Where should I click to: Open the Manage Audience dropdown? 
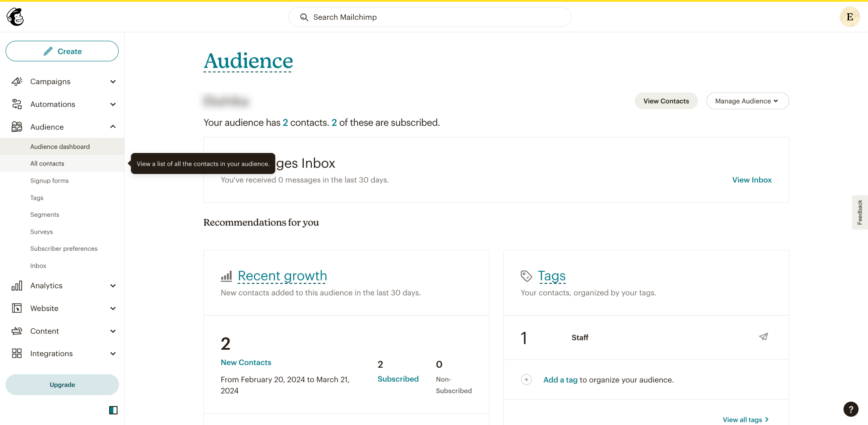(747, 101)
